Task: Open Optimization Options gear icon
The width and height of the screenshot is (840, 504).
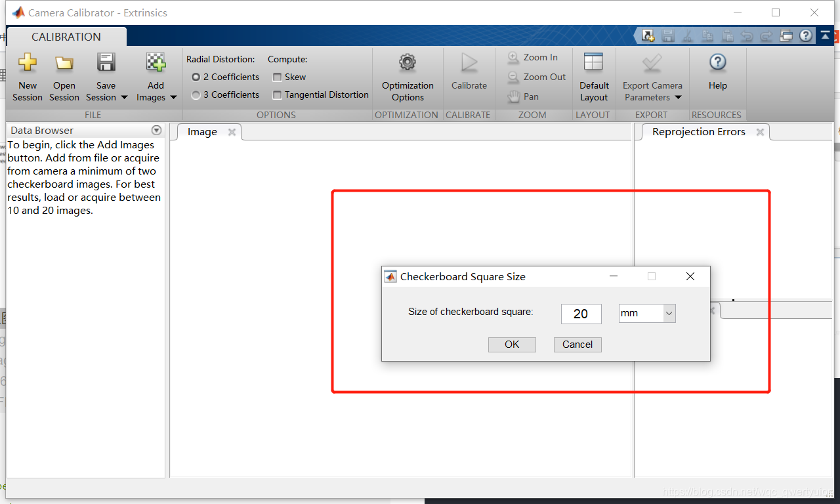Action: pyautogui.click(x=408, y=62)
